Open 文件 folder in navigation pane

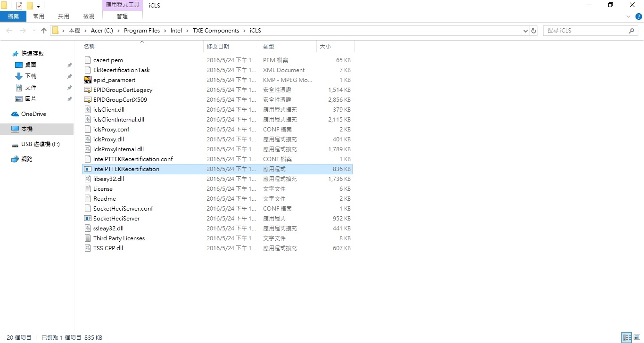pos(31,88)
